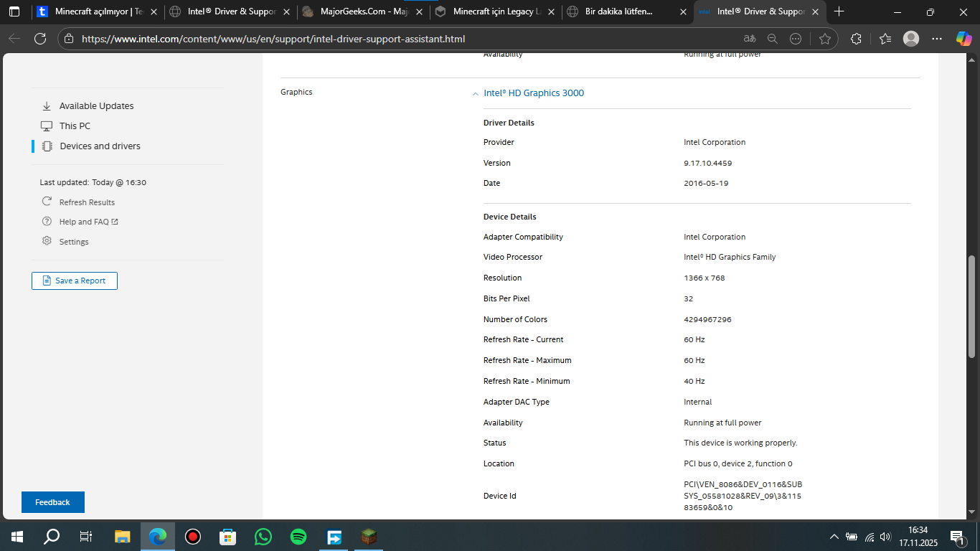Image resolution: width=980 pixels, height=551 pixels.
Task: Close the MajorGeeks.Com tab
Action: point(419,11)
